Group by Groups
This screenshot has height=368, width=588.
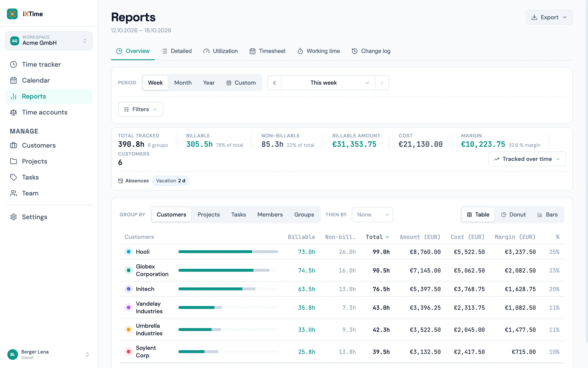tap(304, 215)
